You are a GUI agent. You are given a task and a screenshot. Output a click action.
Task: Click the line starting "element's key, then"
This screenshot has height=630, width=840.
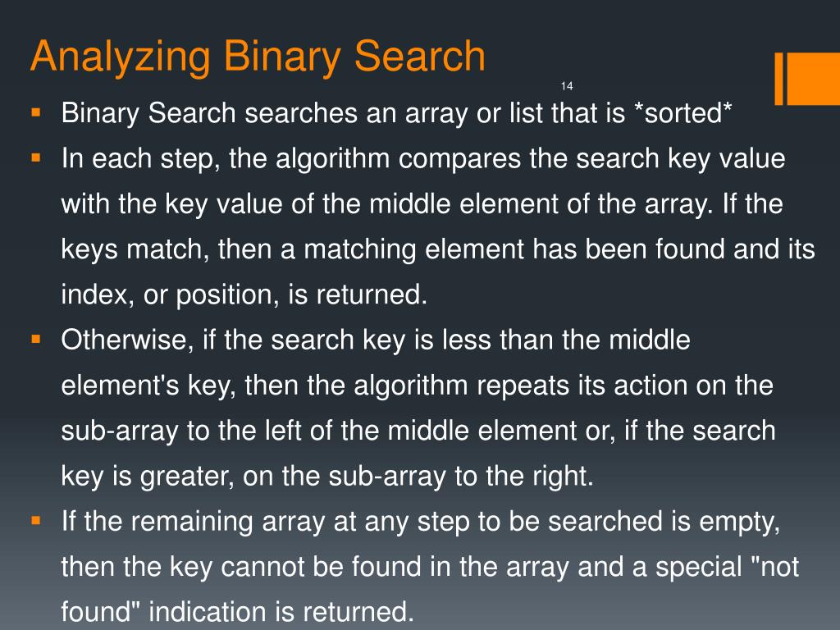pyautogui.click(x=417, y=386)
